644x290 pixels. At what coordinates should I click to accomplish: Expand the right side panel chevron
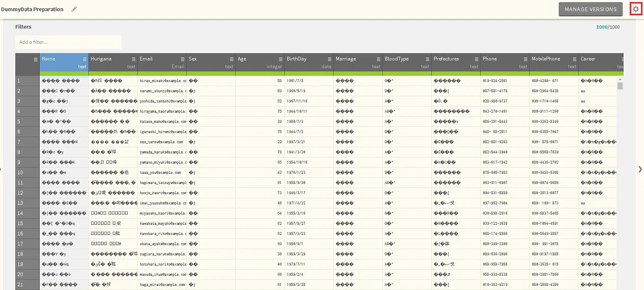point(640,169)
